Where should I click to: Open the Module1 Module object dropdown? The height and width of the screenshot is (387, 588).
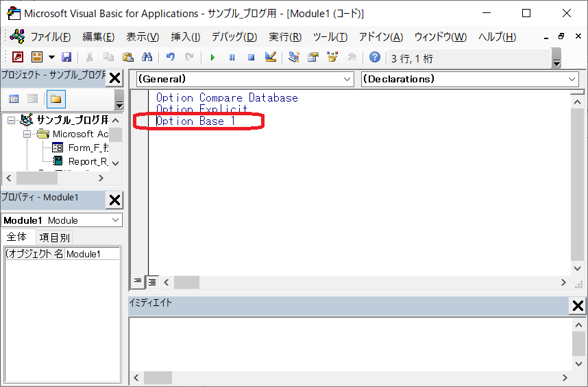[x=116, y=220]
